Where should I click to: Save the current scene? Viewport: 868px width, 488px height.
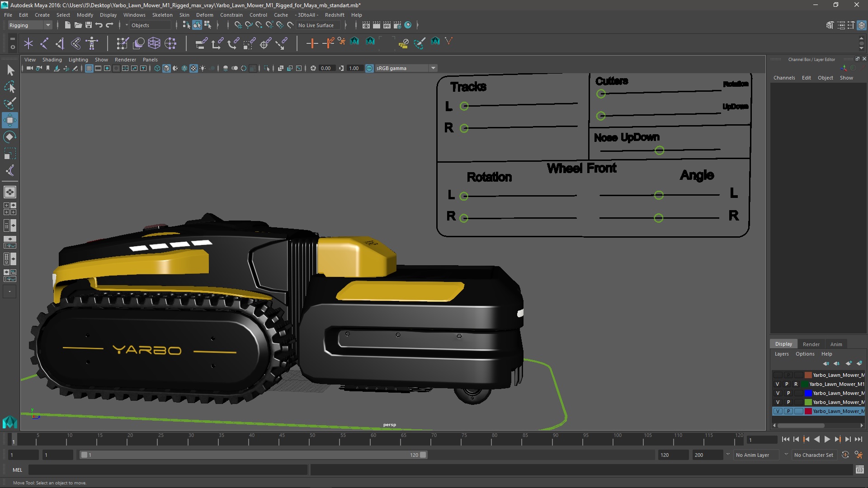[x=89, y=25]
